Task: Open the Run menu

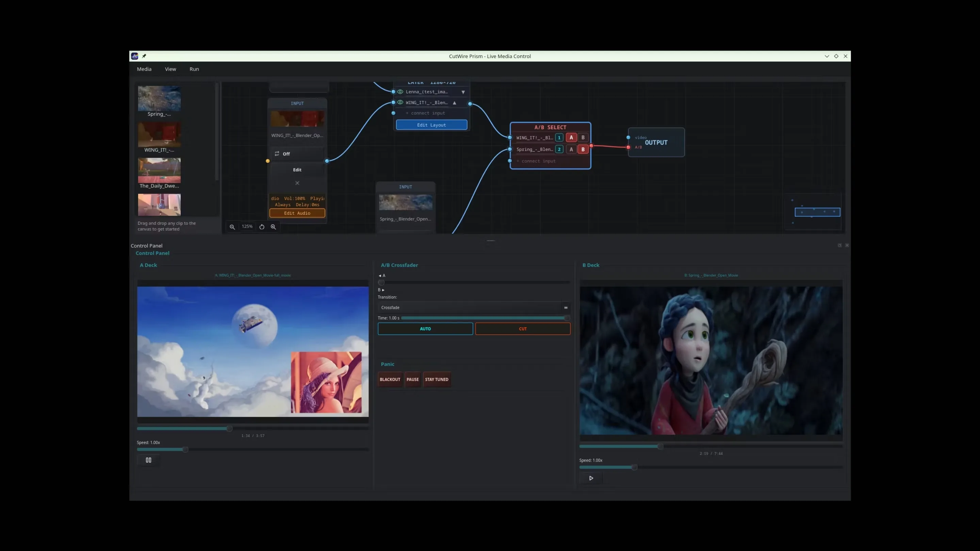Action: pos(194,69)
